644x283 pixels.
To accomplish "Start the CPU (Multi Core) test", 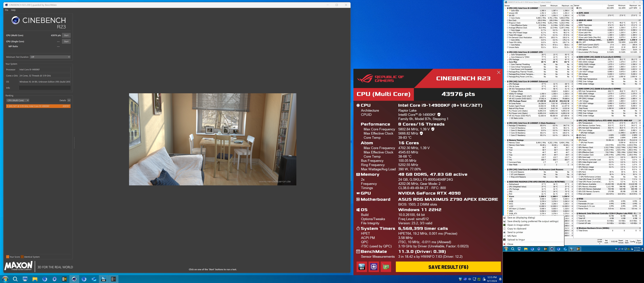I will (66, 35).
